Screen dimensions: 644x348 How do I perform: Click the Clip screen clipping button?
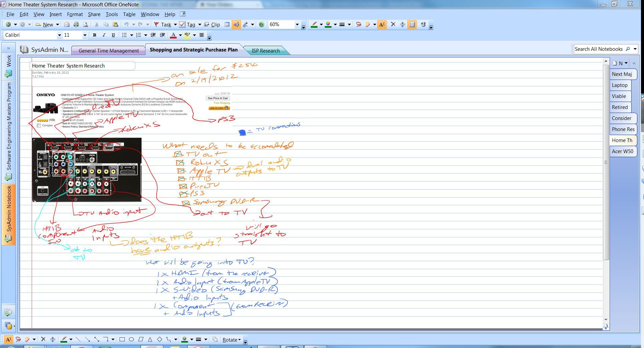pyautogui.click(x=212, y=24)
